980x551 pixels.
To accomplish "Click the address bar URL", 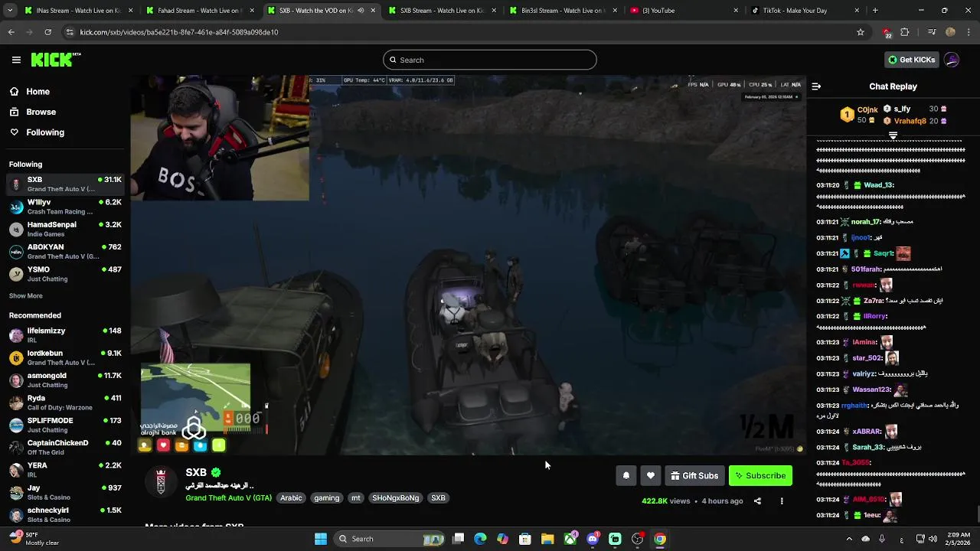I will 179,32.
